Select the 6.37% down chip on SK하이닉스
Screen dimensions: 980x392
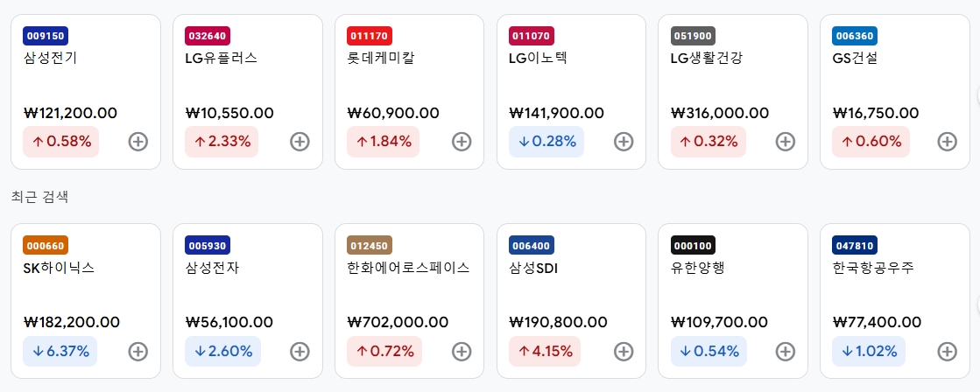(60, 352)
